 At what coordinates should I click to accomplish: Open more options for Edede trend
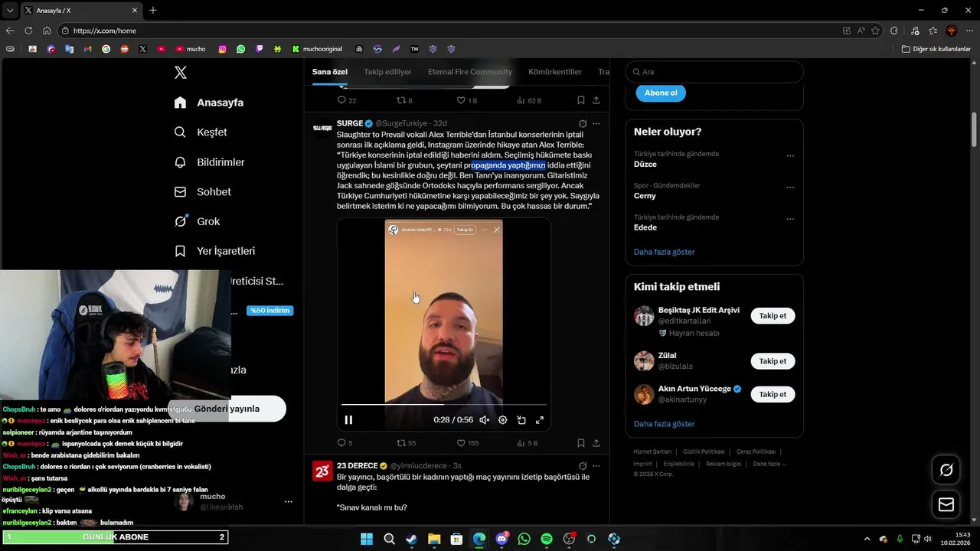[790, 218]
